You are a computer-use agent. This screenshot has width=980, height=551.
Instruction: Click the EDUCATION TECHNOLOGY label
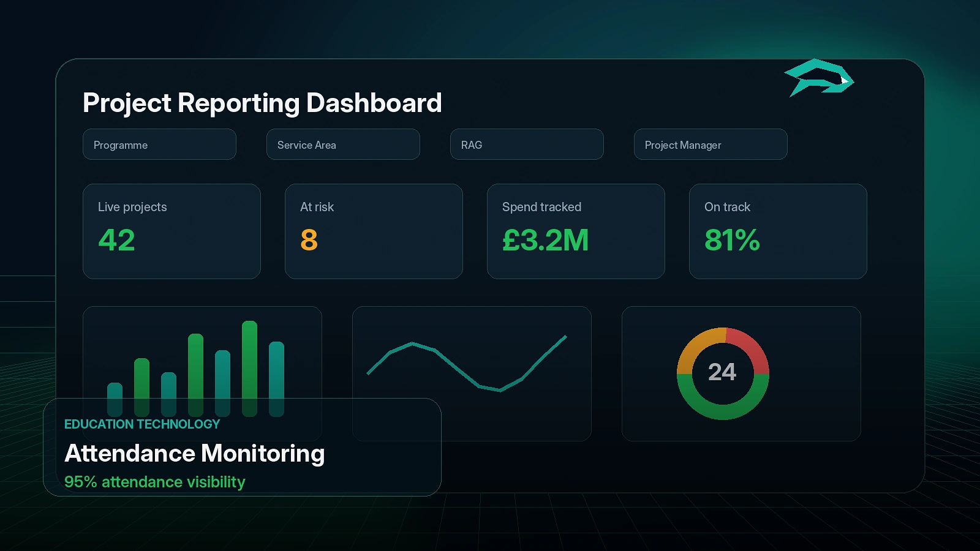pos(142,424)
